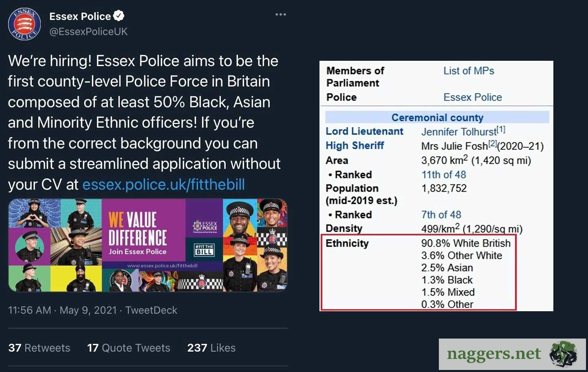588x372 pixels.
Task: View the 17 Quote Tweets list
Action: [x=128, y=348]
